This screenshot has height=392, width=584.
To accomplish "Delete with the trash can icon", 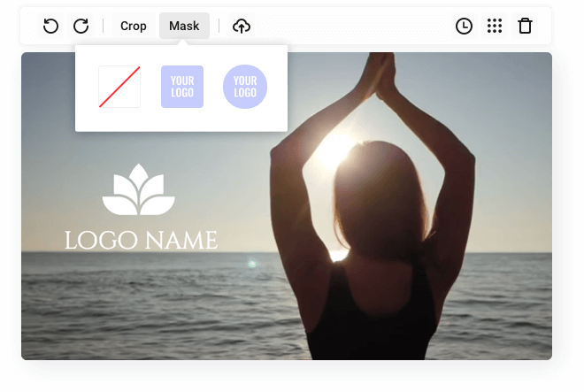I will click(525, 26).
